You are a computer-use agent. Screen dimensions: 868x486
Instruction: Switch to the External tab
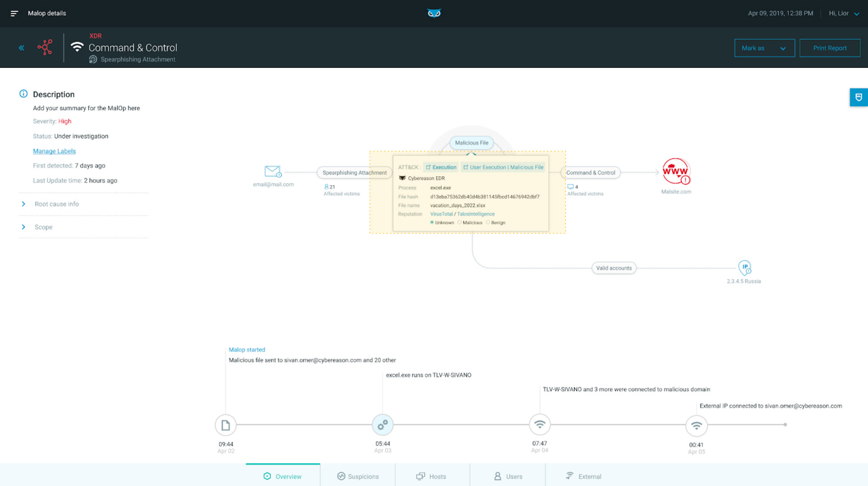tap(583, 476)
